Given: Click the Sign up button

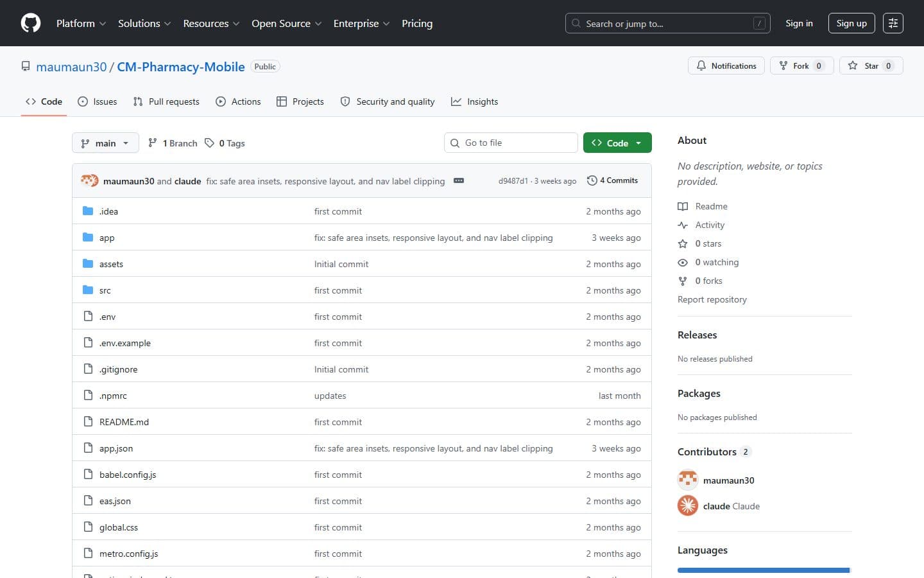Looking at the screenshot, I should click(851, 23).
